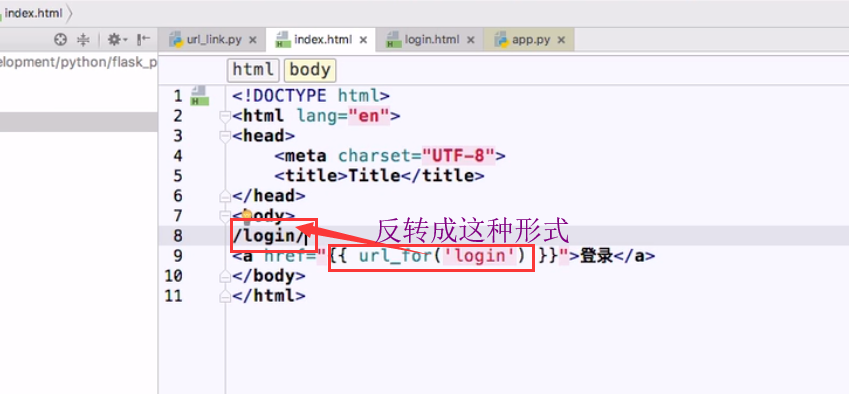The height and width of the screenshot is (394, 849).
Task: Close the login.html tab
Action: (471, 40)
